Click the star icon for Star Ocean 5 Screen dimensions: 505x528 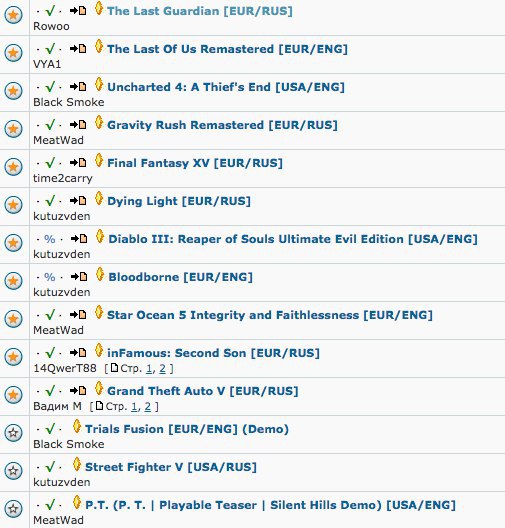coord(13,319)
